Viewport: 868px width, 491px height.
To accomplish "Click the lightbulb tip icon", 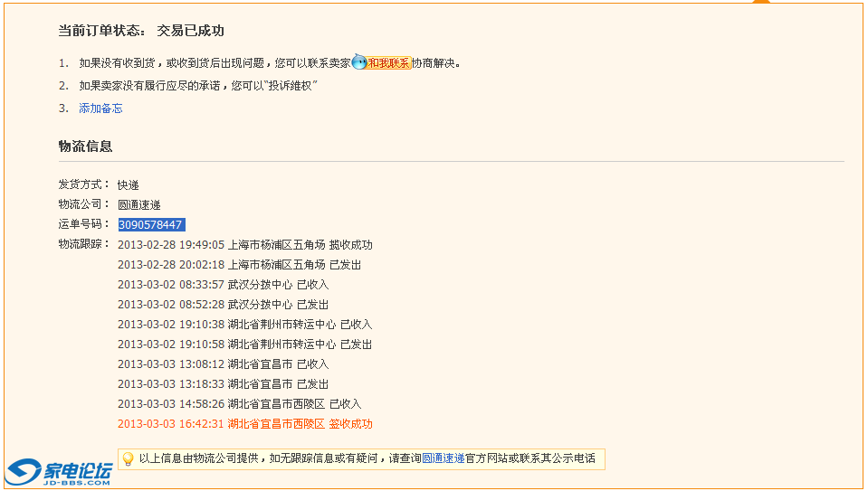I will [x=128, y=459].
